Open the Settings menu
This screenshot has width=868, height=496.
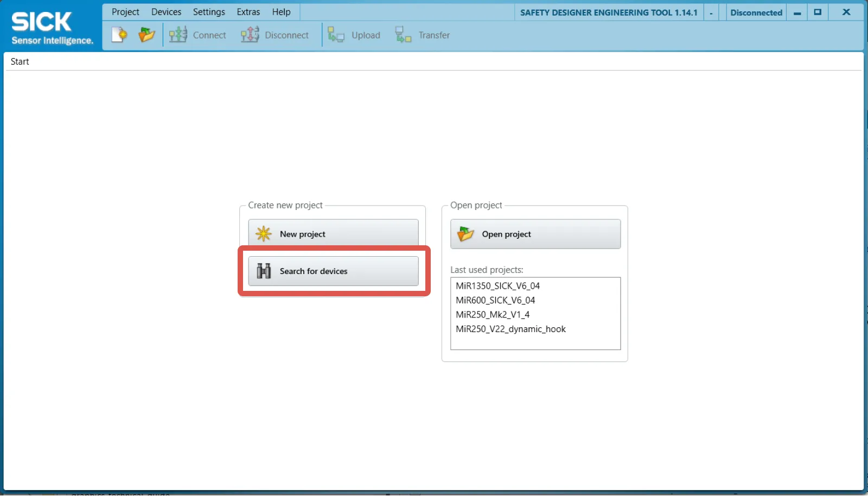(209, 11)
